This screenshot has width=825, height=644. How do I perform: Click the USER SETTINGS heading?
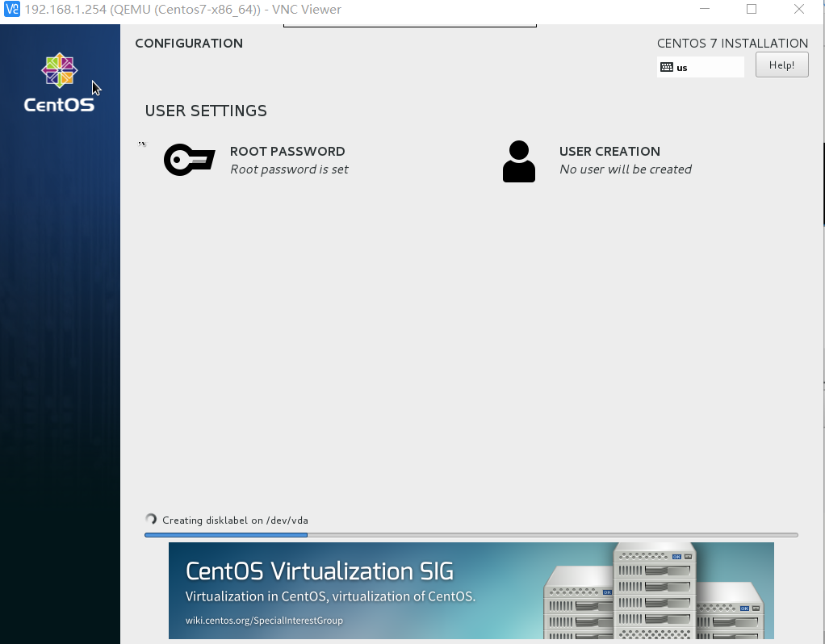(x=206, y=111)
